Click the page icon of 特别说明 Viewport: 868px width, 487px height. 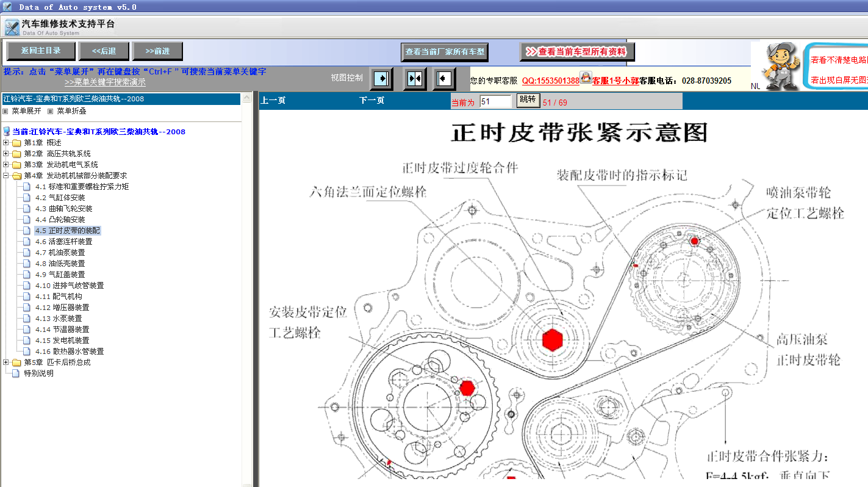pos(16,373)
